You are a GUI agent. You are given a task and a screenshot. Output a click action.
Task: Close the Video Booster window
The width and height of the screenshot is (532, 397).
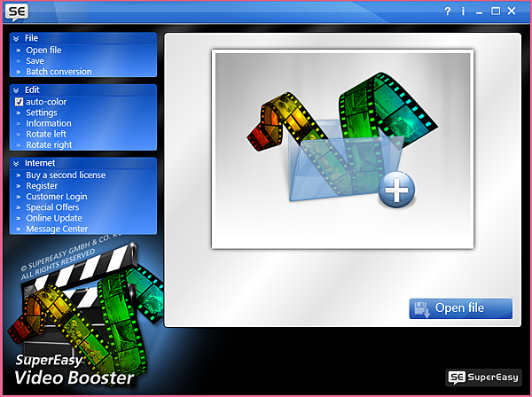pyautogui.click(x=512, y=12)
